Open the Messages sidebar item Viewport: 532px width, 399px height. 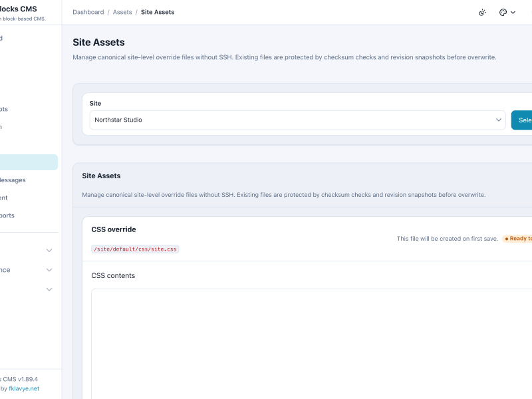(13, 180)
